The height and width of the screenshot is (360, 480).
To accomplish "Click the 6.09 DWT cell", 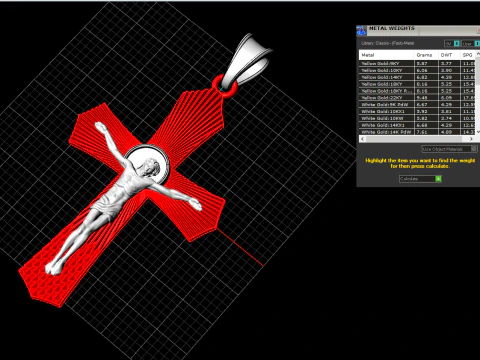I will (449, 98).
